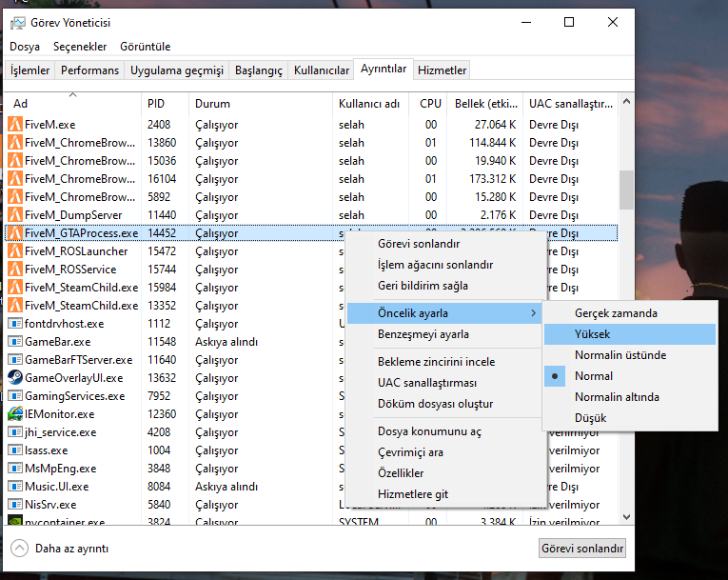Viewport: 728px width, 580px height.
Task: Click the lsass.exe icon
Action: (x=15, y=450)
